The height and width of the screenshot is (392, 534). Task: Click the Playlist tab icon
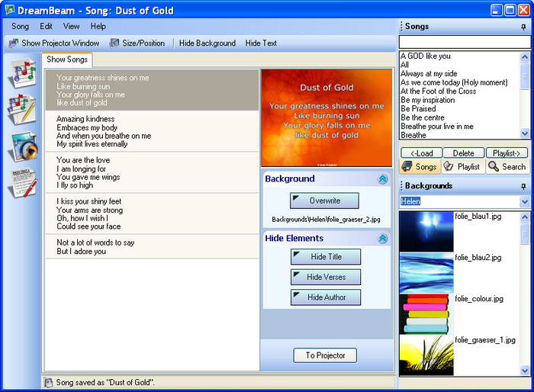[449, 166]
